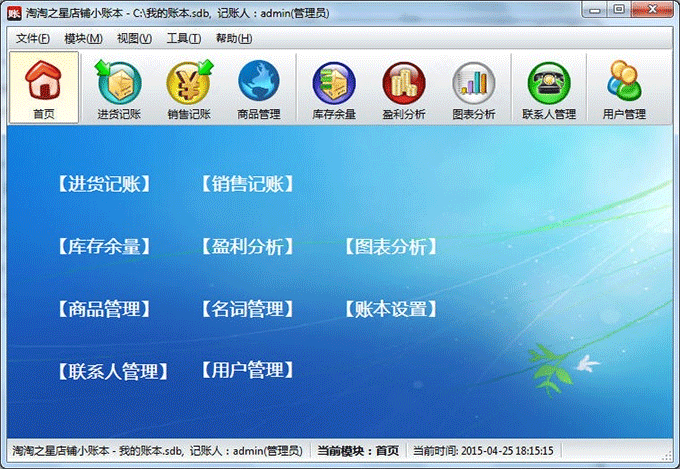Click the 【库存余量】 link on home page
This screenshot has width=680, height=469.
tap(104, 246)
